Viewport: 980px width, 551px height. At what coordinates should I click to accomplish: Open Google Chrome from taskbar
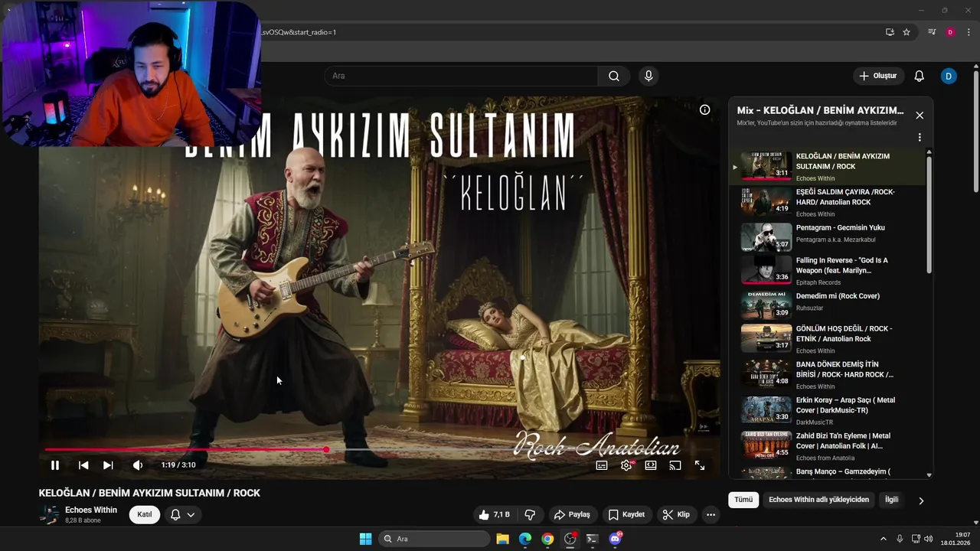547,539
